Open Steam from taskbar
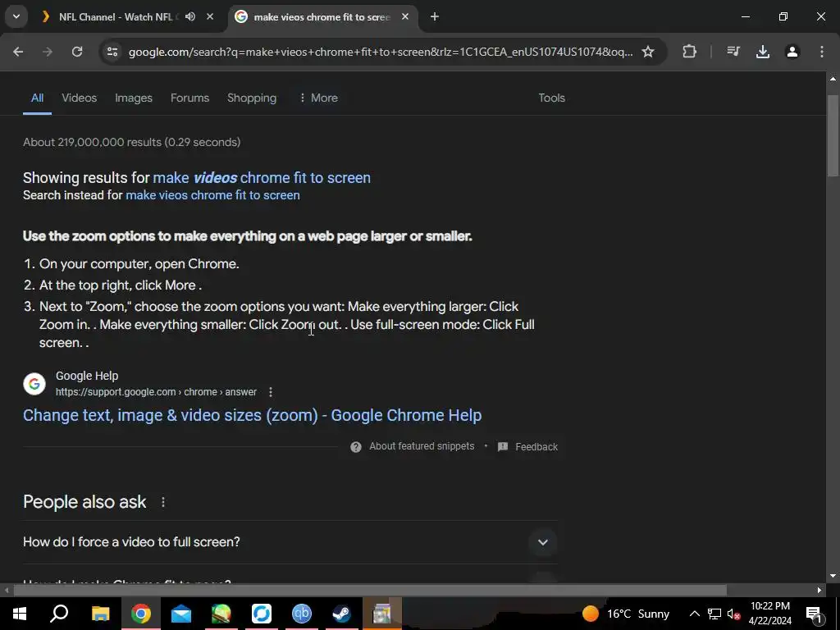 point(342,614)
